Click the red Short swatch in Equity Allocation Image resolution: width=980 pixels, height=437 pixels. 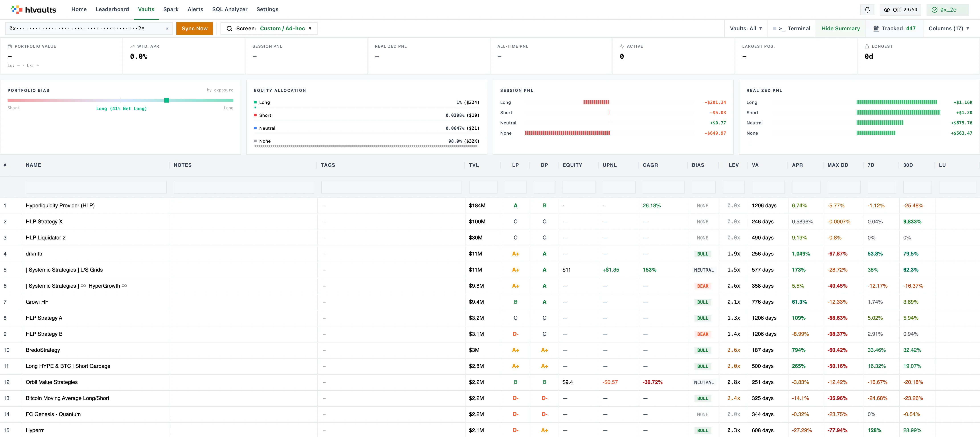[x=255, y=115]
